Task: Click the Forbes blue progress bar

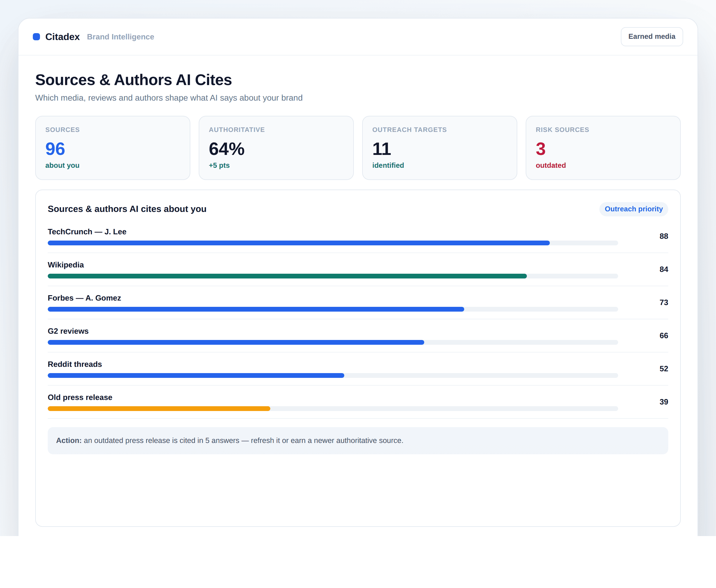Action: [256, 309]
